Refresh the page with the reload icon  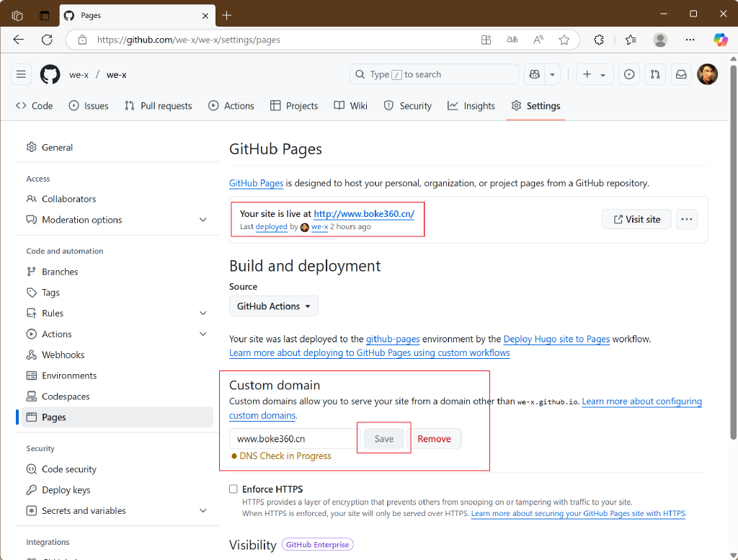tap(47, 40)
